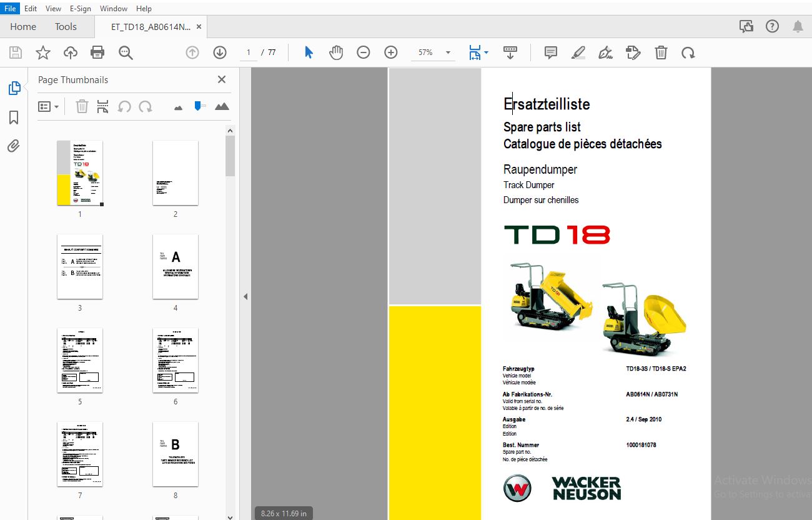Screen dimensions: 812x520
Task: Rotate thumbnail clockwise
Action: (146, 106)
